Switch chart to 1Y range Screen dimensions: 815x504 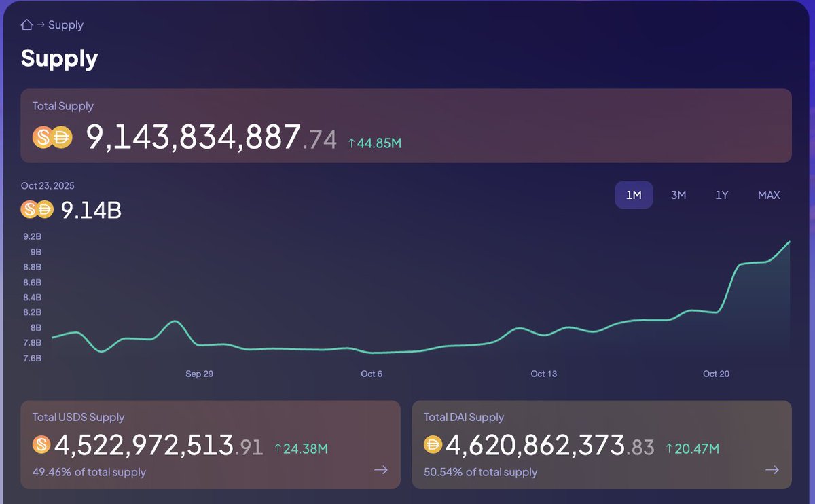pos(722,195)
